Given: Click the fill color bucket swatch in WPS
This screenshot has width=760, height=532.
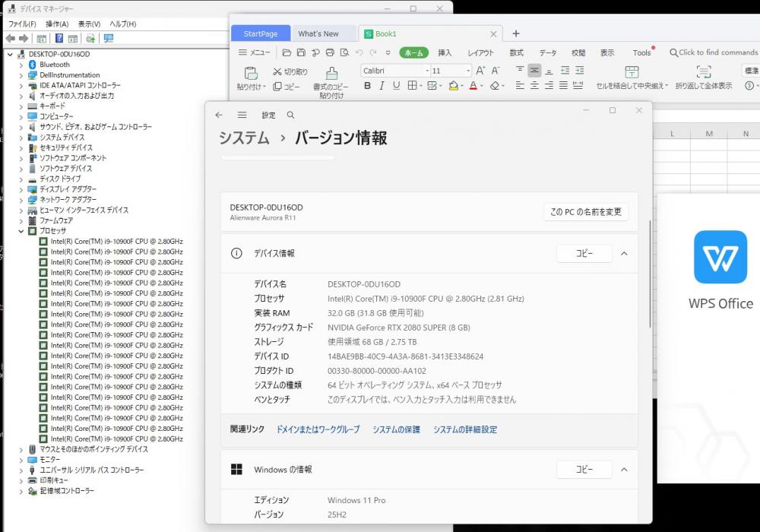Looking at the screenshot, I should click(453, 86).
